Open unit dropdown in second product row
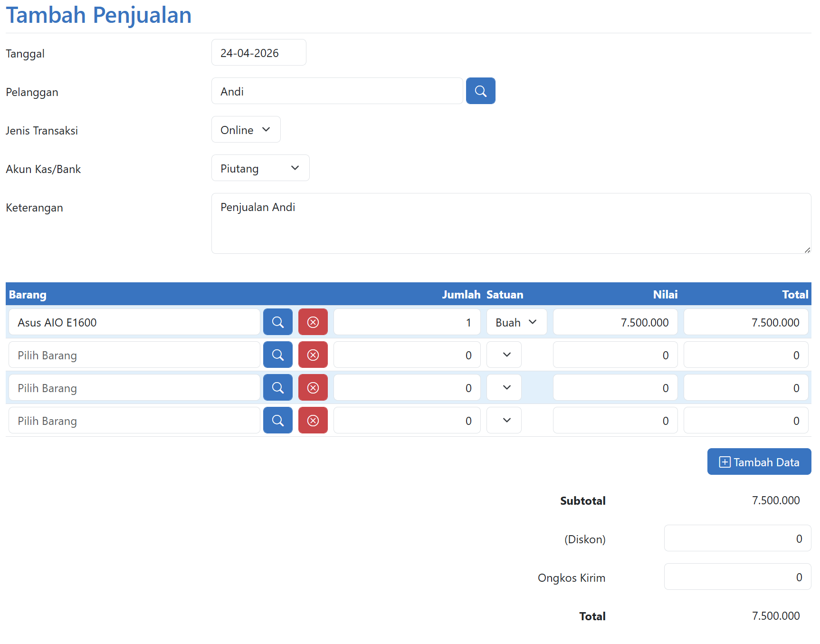This screenshot has width=820, height=644. click(504, 355)
